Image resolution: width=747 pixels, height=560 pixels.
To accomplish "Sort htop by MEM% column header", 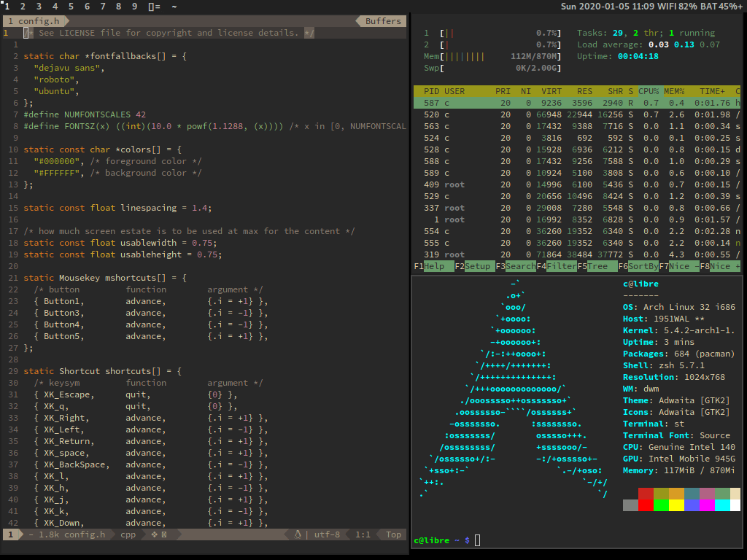I will point(674,91).
